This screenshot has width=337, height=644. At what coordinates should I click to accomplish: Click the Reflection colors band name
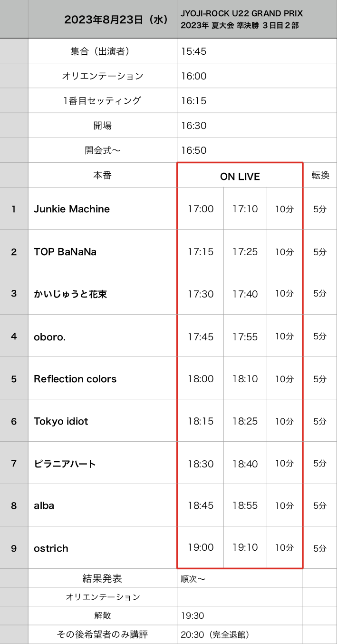pyautogui.click(x=75, y=379)
